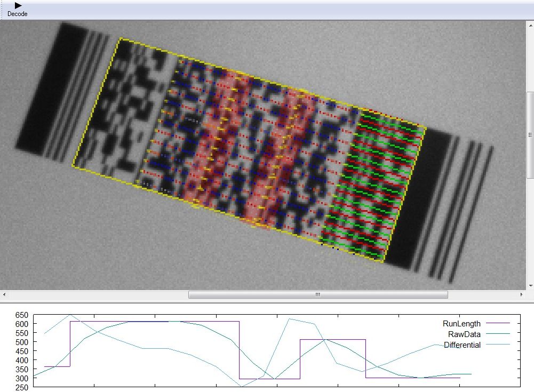Click the Decode text label in toolbar

point(18,14)
